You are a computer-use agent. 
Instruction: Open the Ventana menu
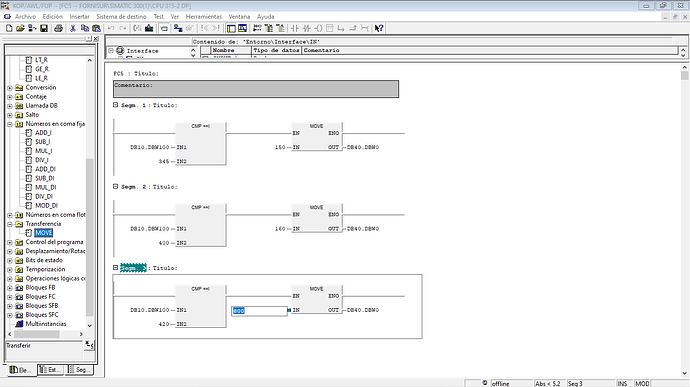pyautogui.click(x=239, y=17)
